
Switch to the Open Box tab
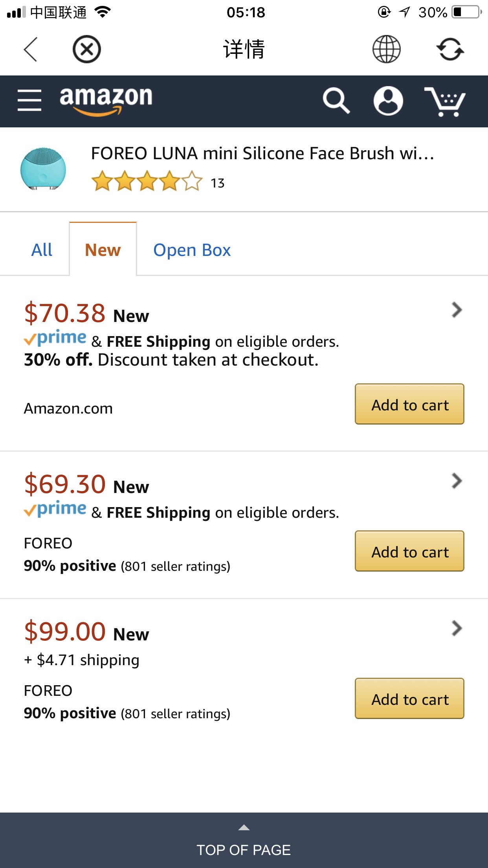coord(192,250)
